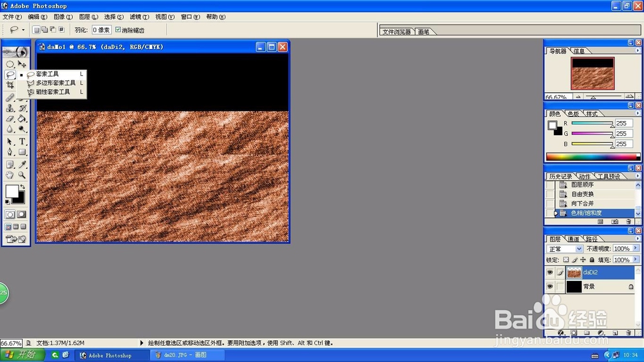
Task: Select the Blur droplet tool
Action: (x=10, y=129)
